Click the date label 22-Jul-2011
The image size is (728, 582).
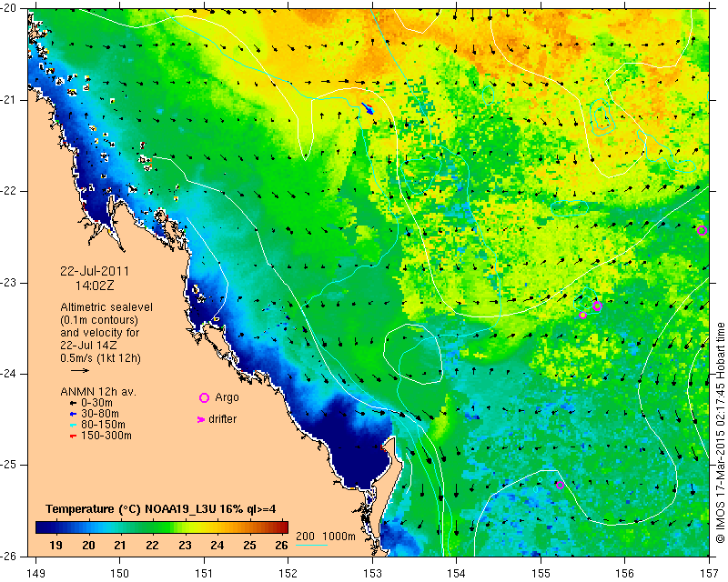point(95,271)
